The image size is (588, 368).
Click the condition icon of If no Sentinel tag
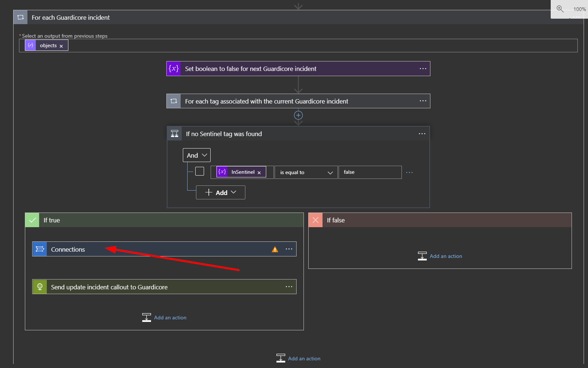174,134
